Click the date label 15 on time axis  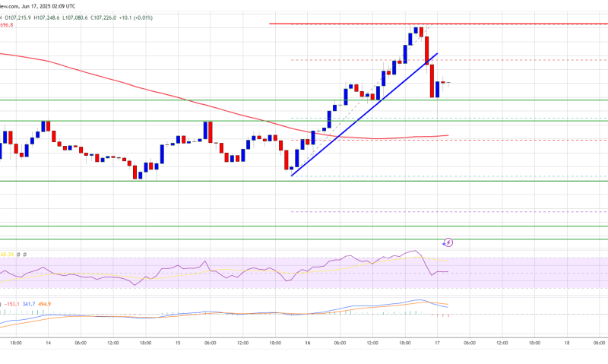click(178, 343)
